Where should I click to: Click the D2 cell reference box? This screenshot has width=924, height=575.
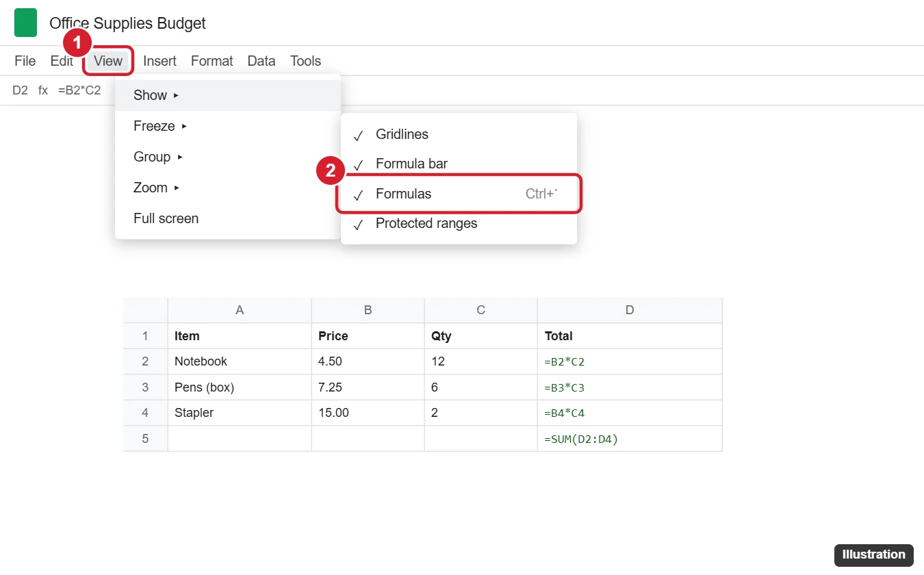point(20,90)
